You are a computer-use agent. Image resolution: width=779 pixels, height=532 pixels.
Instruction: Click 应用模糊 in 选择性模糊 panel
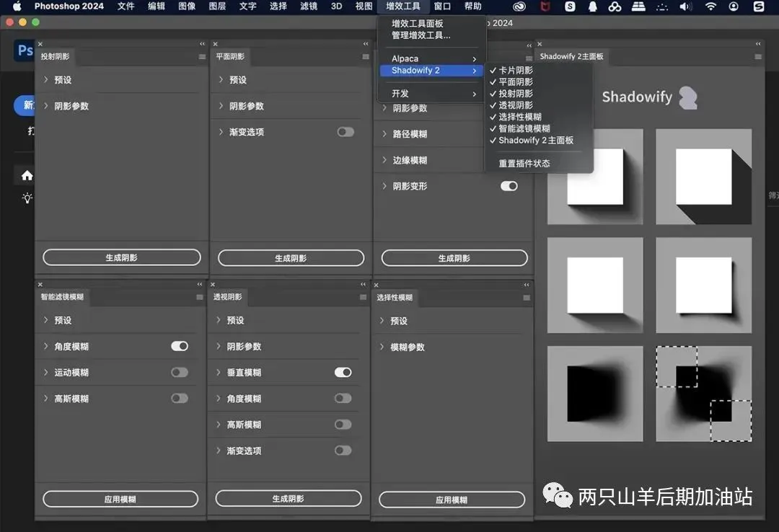452,500
